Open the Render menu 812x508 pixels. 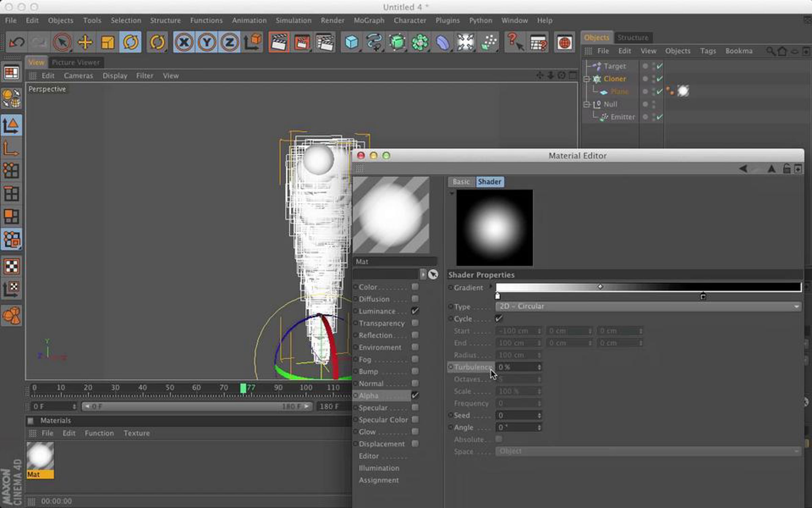pos(332,20)
